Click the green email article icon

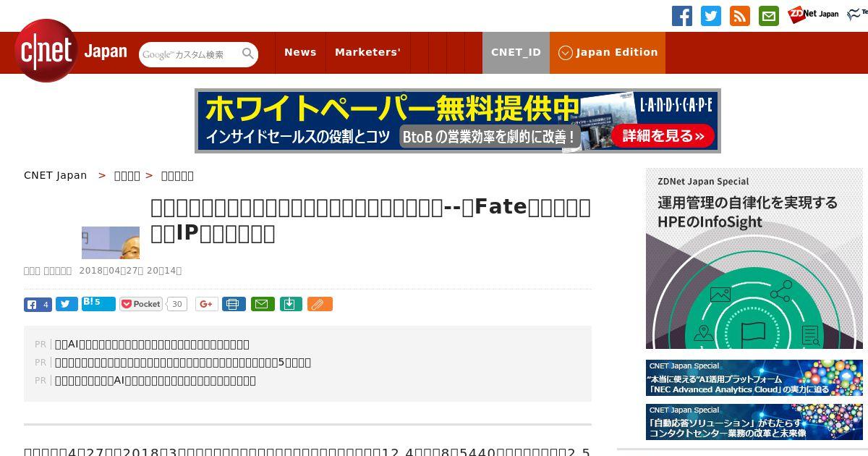pos(263,304)
